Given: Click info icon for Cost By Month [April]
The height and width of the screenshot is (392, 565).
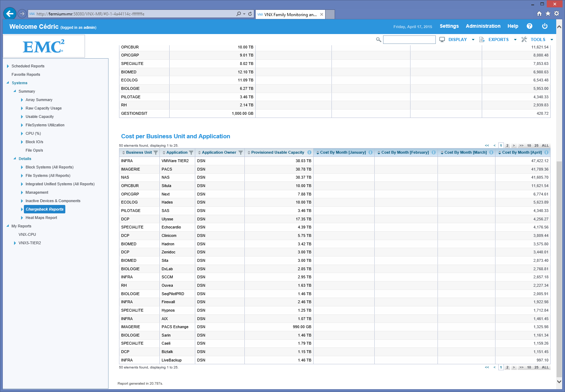Looking at the screenshot, I should (x=546, y=153).
